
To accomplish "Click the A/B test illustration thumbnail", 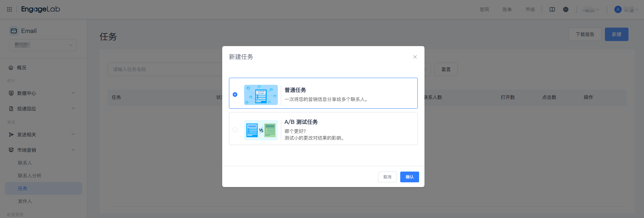I will (x=261, y=130).
